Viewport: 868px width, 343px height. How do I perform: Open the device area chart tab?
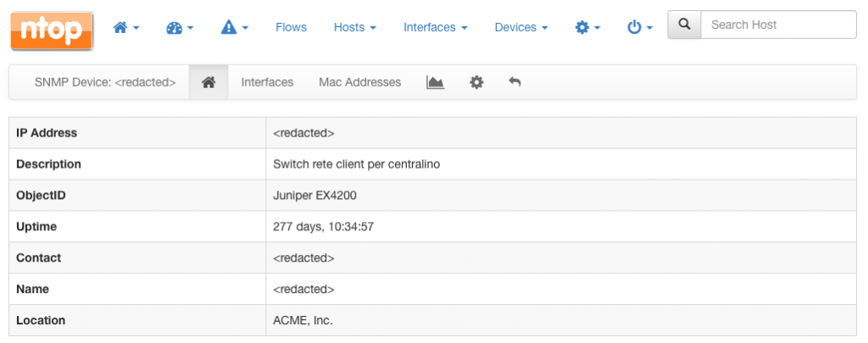click(436, 82)
